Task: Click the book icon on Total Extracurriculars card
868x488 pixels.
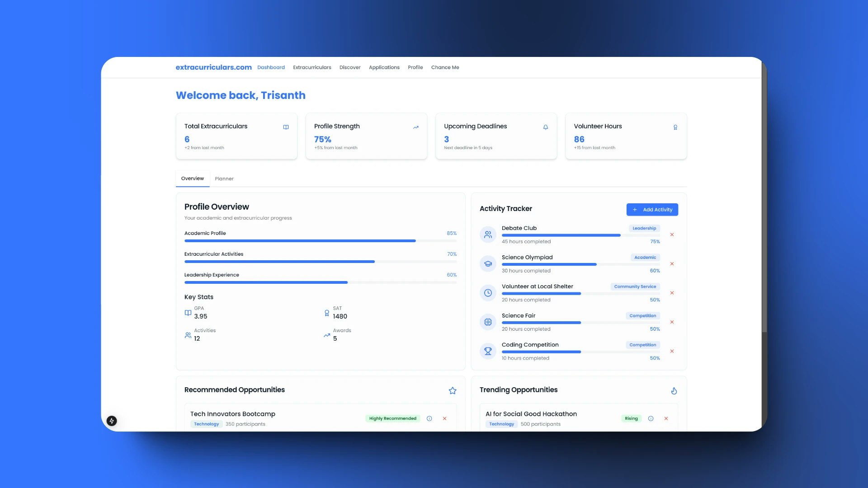Action: 286,127
